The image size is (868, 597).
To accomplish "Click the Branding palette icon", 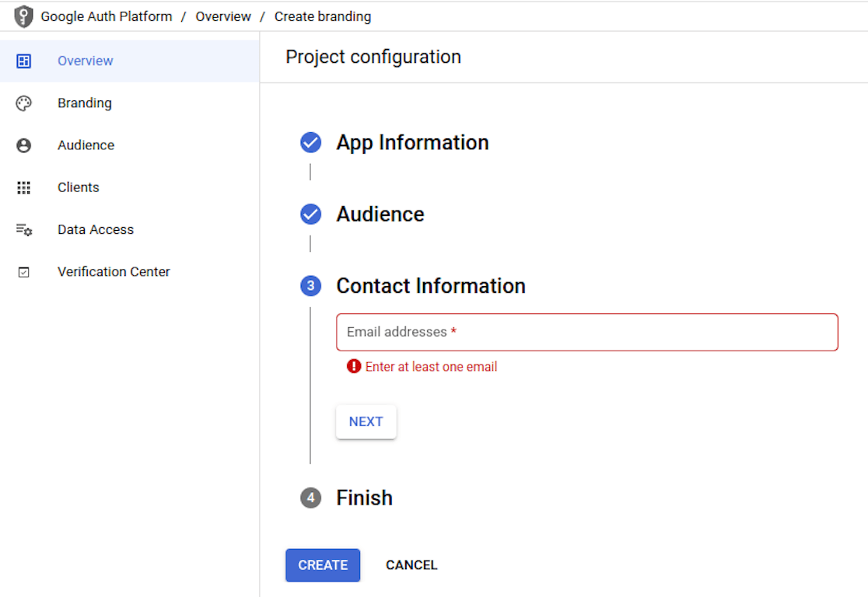I will pyautogui.click(x=24, y=103).
